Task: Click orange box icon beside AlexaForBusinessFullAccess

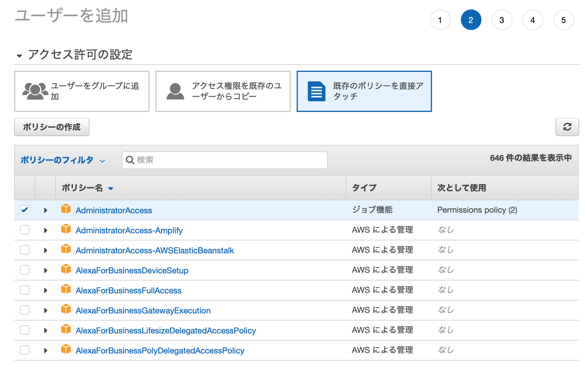Action: [x=66, y=289]
